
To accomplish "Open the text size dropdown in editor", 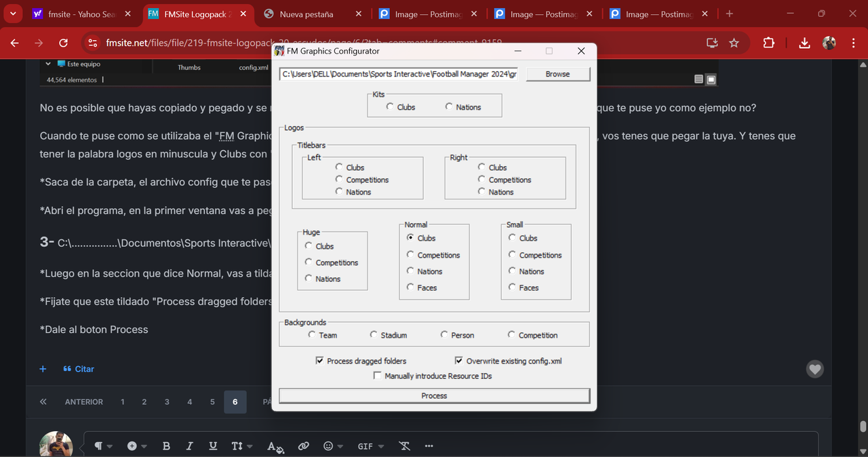I will point(242,446).
